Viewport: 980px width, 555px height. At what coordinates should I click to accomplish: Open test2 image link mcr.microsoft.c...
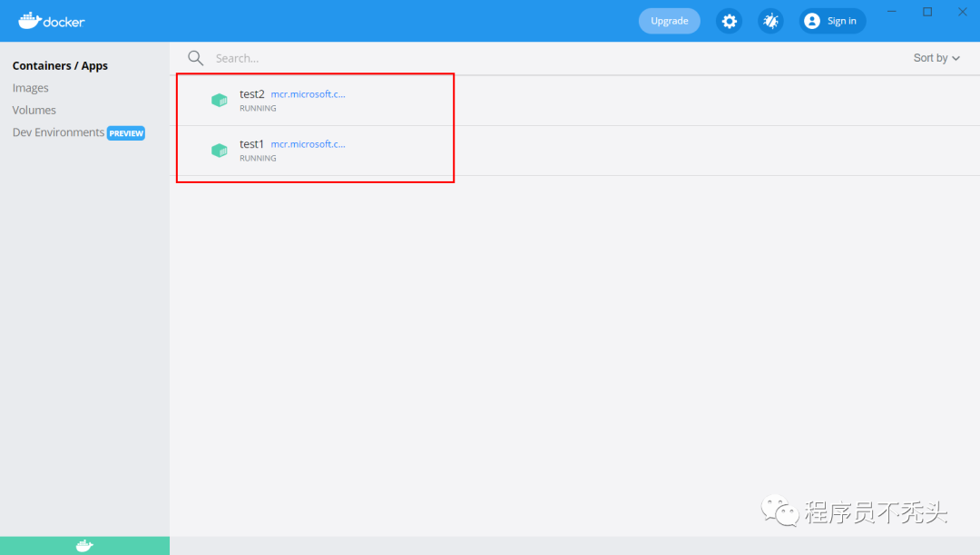(309, 94)
